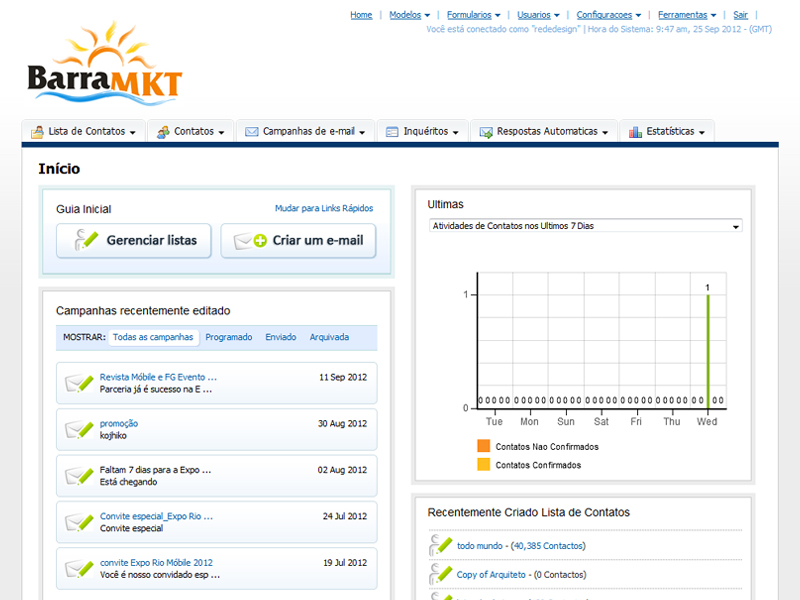This screenshot has width=800, height=600.
Task: Click the Início page heading
Action: (59, 169)
